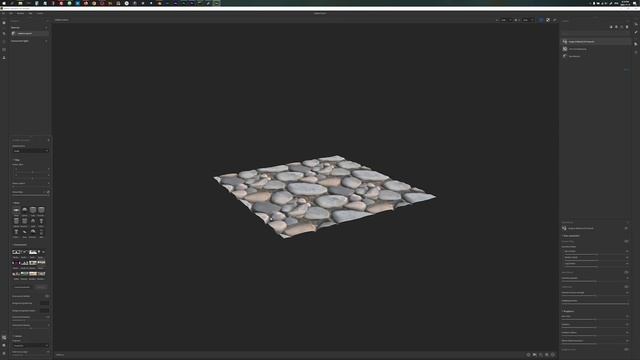Click the stone material preview in the 3D viewport
Screen dimensions: 640x360
click(x=324, y=196)
